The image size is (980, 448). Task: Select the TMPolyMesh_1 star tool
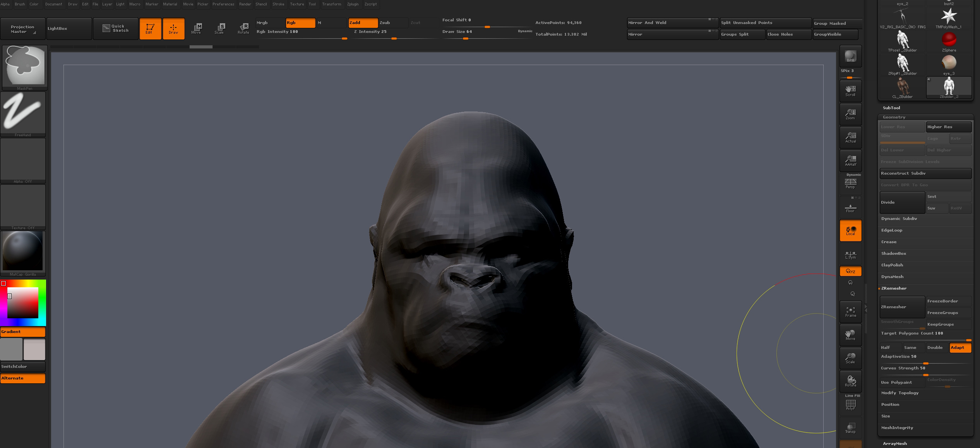(949, 19)
